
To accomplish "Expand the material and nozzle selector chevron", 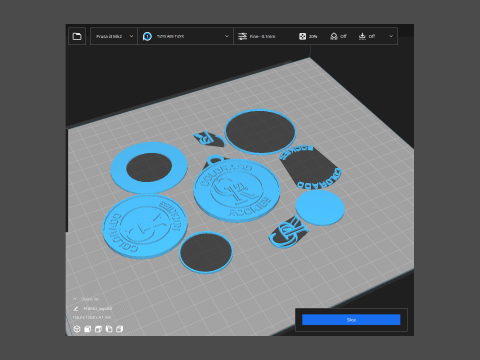I will (227, 36).
